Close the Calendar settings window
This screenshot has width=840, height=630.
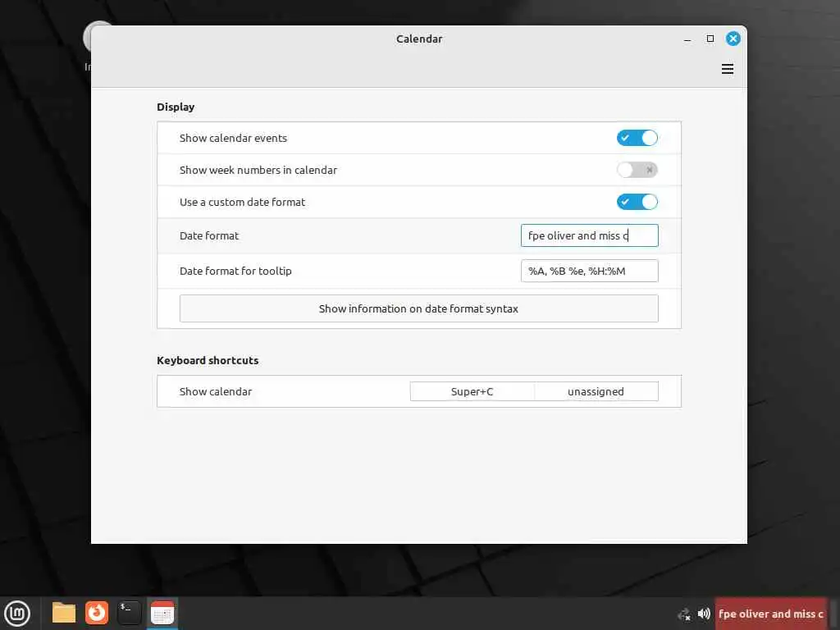click(733, 39)
